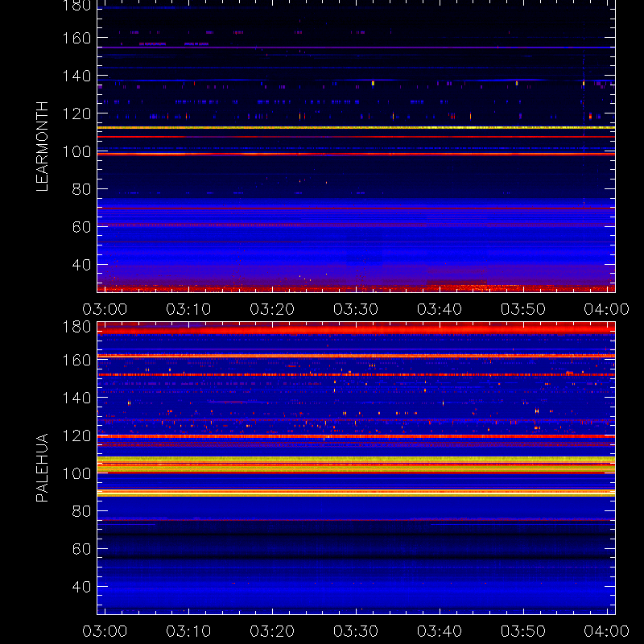Click Palehua plot's 03:00 time label

(105, 631)
